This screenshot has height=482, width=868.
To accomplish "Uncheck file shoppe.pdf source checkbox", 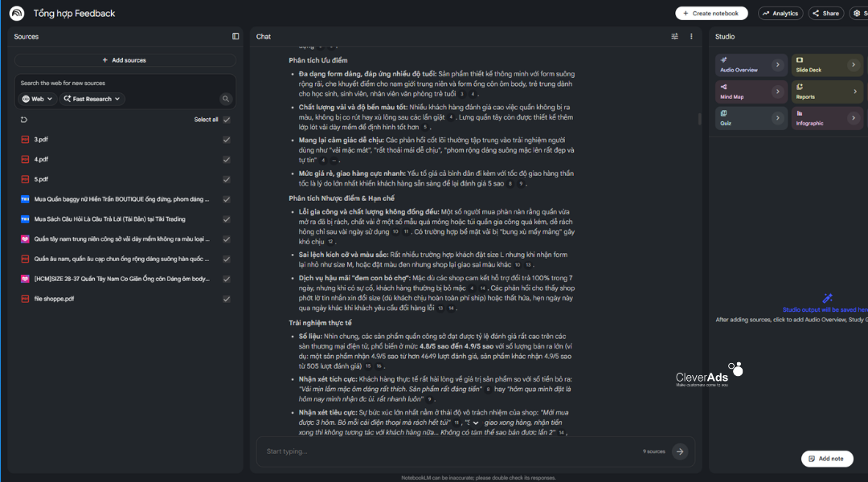I will [x=227, y=299].
